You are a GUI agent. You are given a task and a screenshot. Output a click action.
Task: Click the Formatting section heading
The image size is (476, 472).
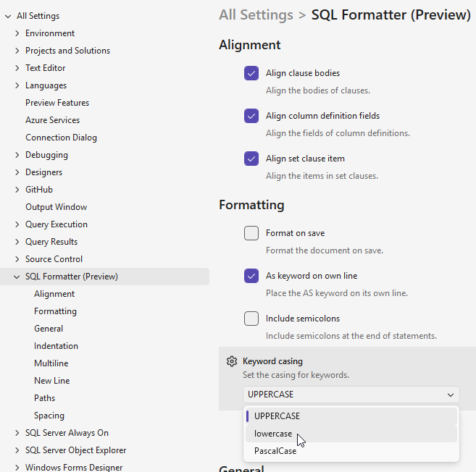click(x=251, y=205)
